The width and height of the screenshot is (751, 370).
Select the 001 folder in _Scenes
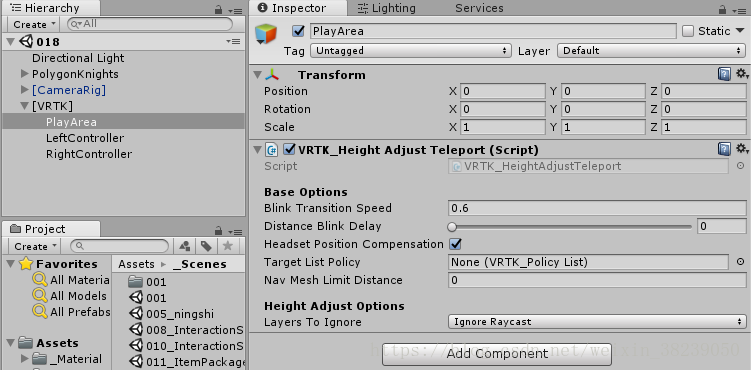pyautogui.click(x=148, y=281)
